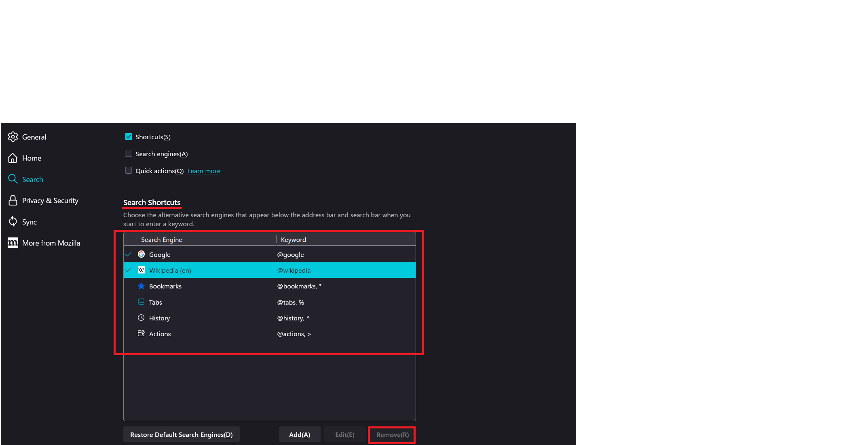The width and height of the screenshot is (868, 445).
Task: Enable the Quick actions checkbox
Action: pyautogui.click(x=129, y=171)
